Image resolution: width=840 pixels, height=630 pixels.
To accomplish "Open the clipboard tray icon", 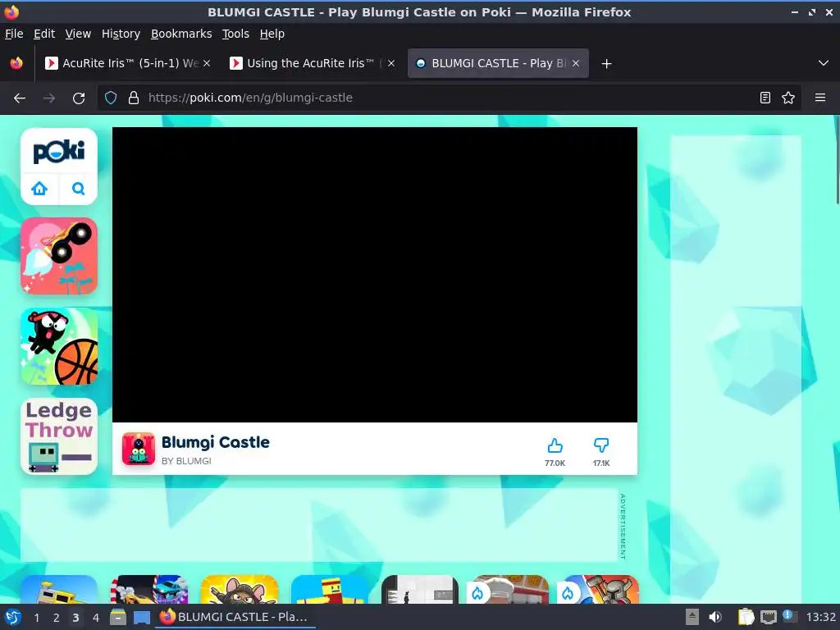I will tap(746, 617).
